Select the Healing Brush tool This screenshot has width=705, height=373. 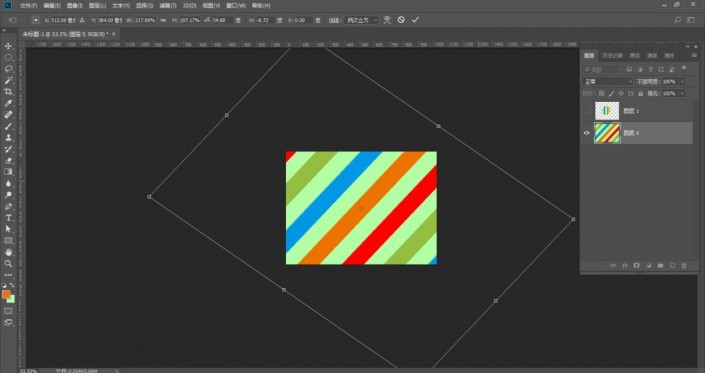click(x=8, y=115)
